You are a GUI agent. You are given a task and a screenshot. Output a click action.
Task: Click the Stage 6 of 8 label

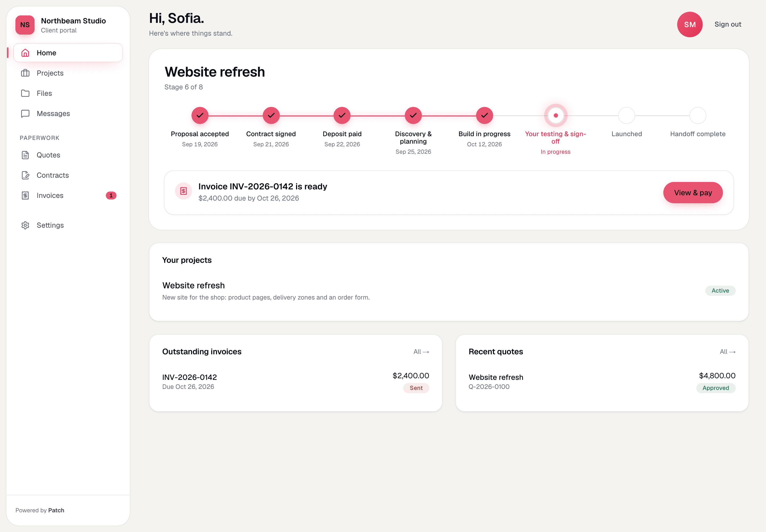point(184,87)
